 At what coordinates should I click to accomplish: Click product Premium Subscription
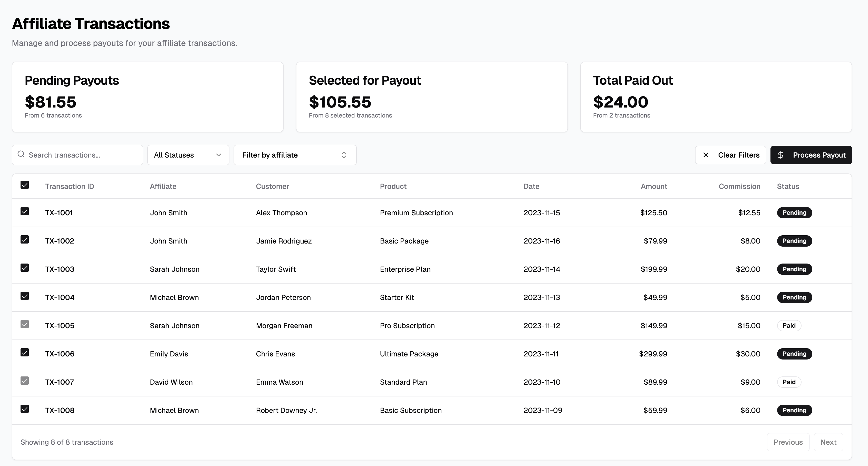416,213
